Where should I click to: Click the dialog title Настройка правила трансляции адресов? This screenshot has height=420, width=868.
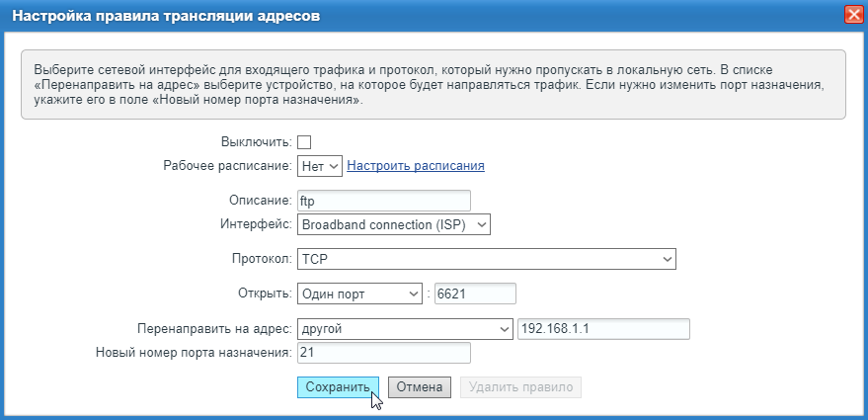click(x=166, y=16)
